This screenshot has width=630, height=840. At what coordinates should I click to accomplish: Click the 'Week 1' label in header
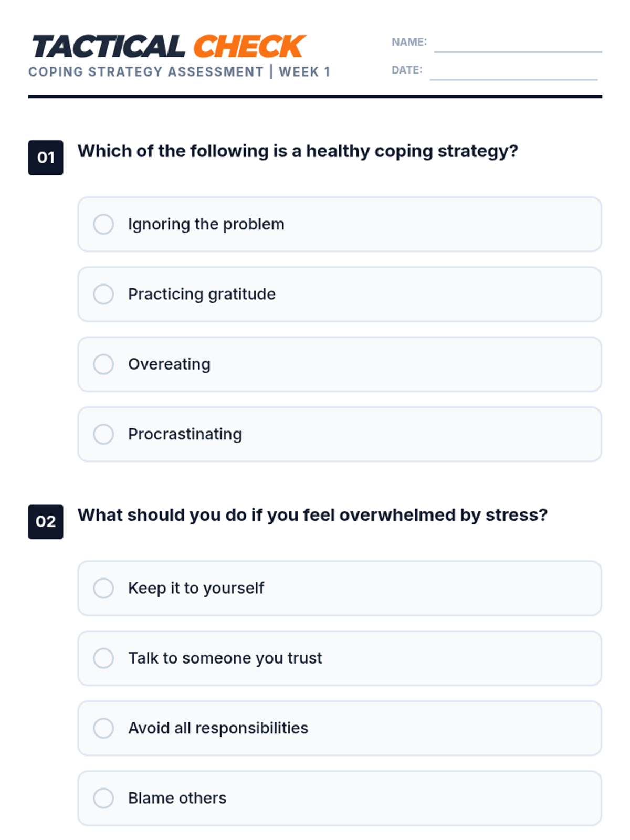pos(304,72)
